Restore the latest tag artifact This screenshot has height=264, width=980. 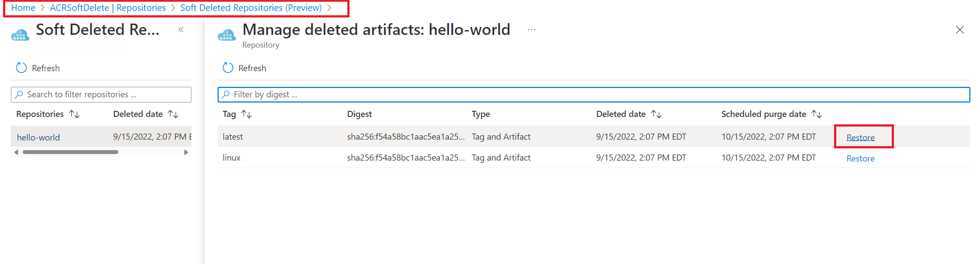[x=860, y=137]
